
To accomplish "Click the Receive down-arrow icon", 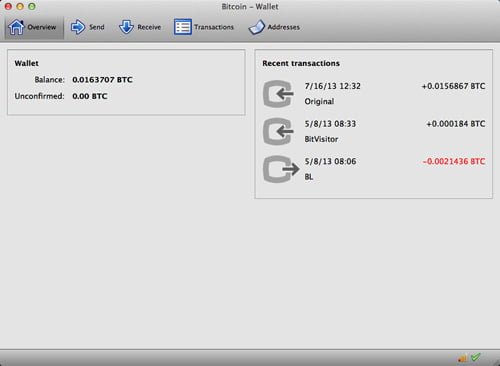I will [126, 27].
